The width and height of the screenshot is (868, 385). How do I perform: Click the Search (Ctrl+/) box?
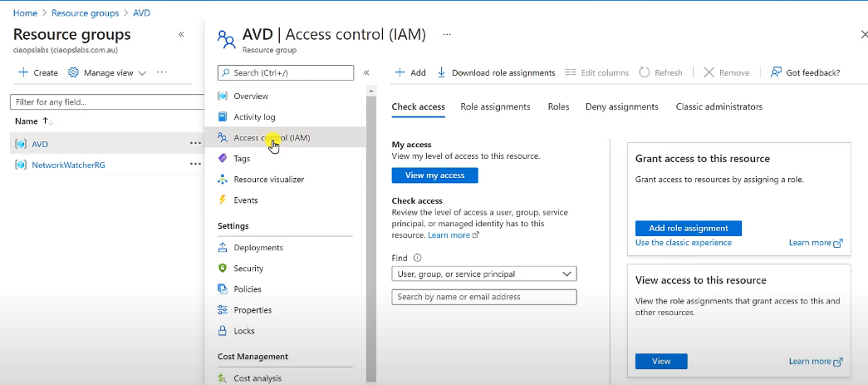click(286, 72)
